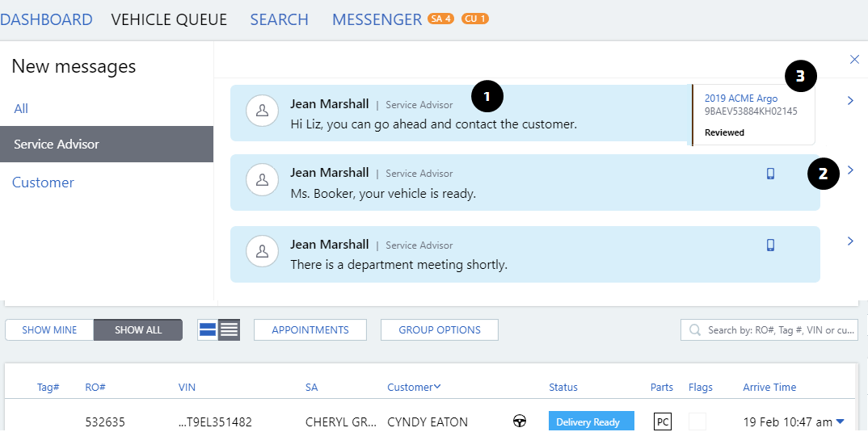Expand the first message with its chevron
Viewport: 868px width, 432px height.
pos(850,101)
